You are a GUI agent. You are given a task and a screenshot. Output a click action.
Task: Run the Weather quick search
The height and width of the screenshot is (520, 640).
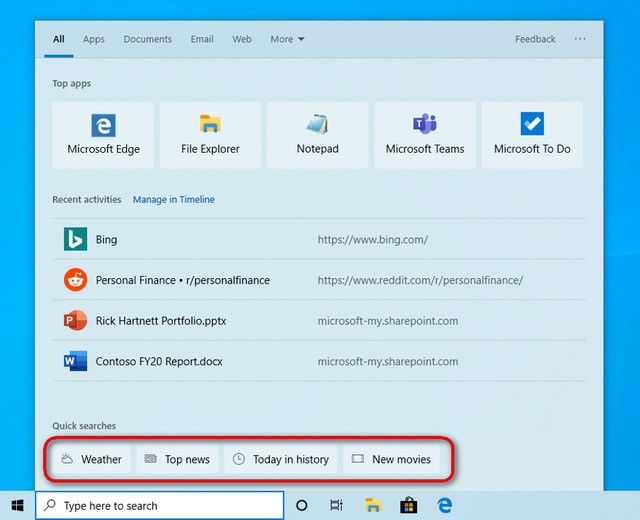click(x=91, y=459)
